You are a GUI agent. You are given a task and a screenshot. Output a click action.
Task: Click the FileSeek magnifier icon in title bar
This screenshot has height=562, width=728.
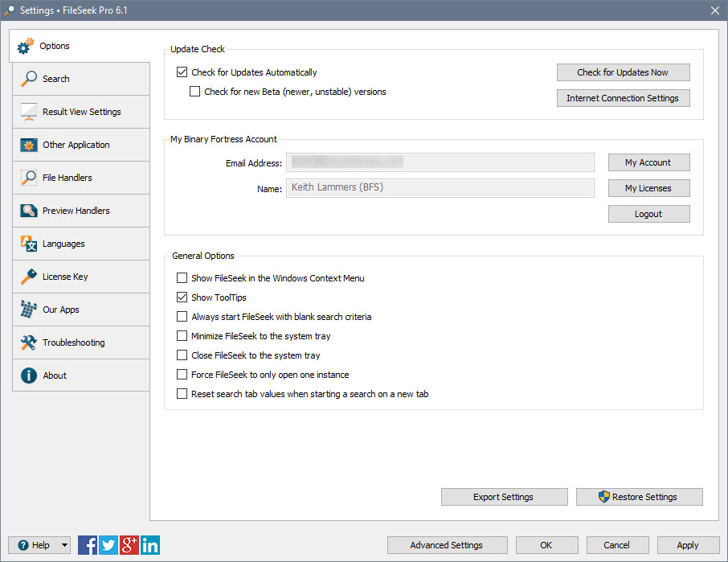click(10, 10)
